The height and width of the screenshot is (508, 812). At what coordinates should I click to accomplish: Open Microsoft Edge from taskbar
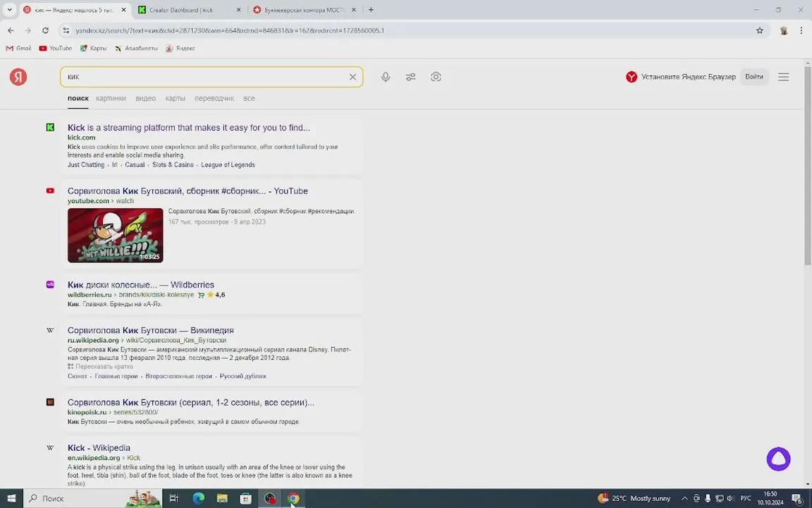pos(198,498)
